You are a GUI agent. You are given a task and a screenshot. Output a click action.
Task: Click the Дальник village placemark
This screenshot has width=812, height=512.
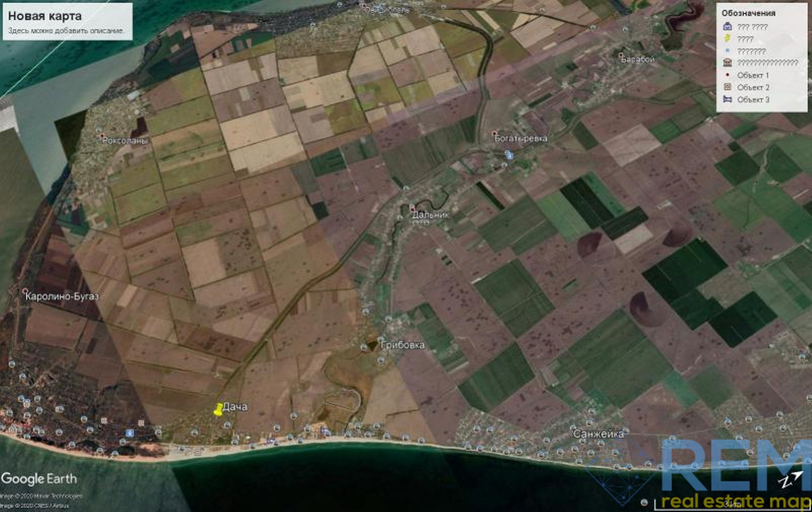pyautogui.click(x=412, y=209)
